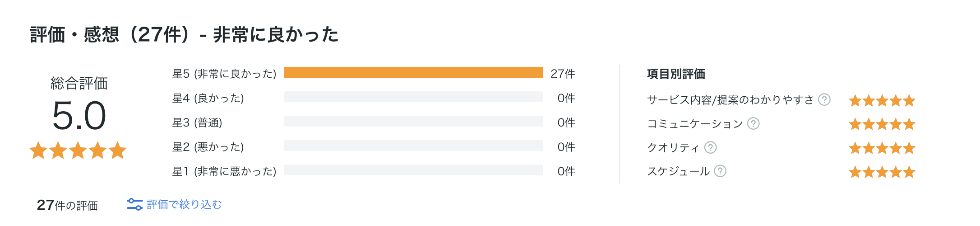The height and width of the screenshot is (226, 980).
Task: Click the empty 星3 (普通) bar
Action: [414, 121]
